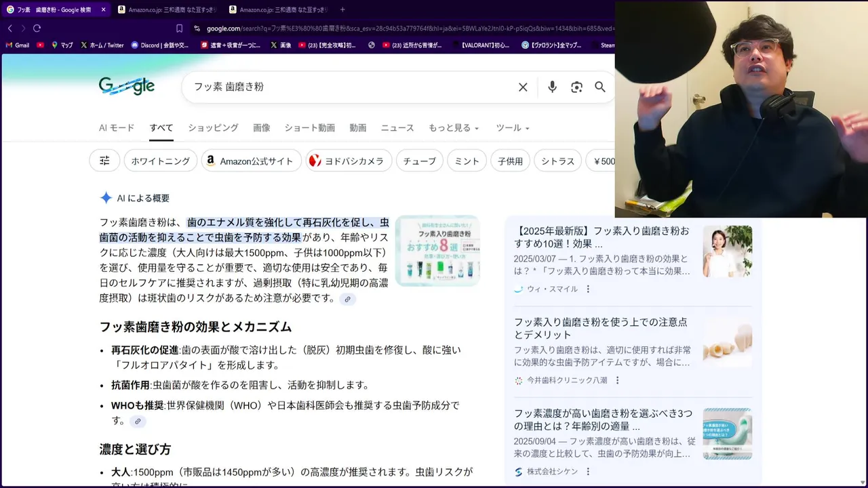This screenshot has width=868, height=488.
Task: Click the 濃度と選び方 heading
Action: point(135,449)
